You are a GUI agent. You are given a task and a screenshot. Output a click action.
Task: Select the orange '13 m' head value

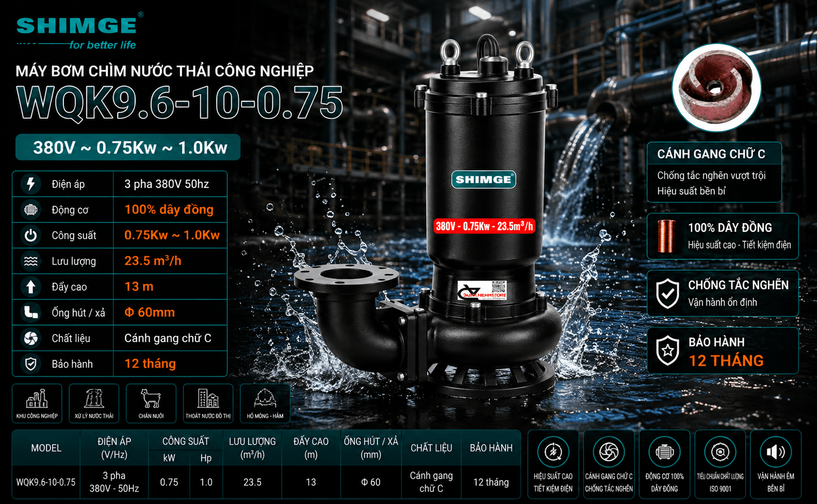tap(139, 287)
